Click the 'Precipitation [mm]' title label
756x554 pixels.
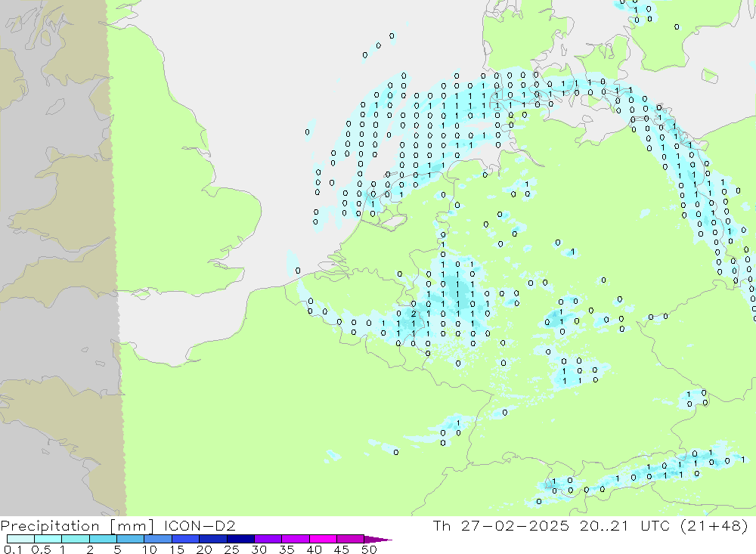click(x=77, y=525)
